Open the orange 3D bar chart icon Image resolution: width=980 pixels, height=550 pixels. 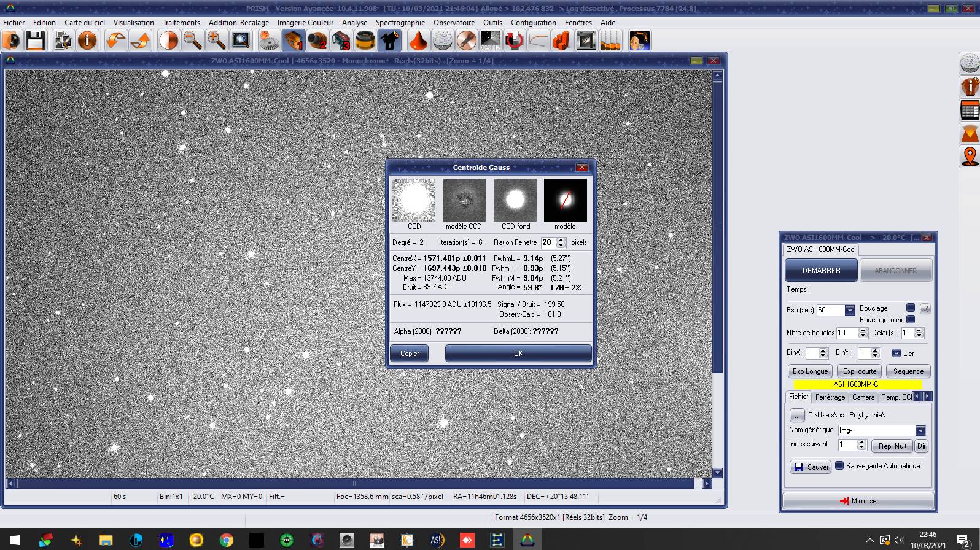(562, 41)
